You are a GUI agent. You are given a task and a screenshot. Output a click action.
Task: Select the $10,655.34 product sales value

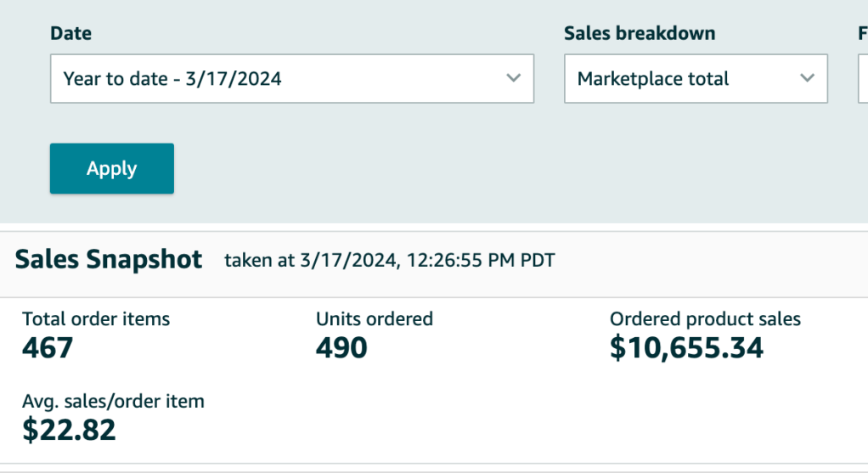(686, 347)
